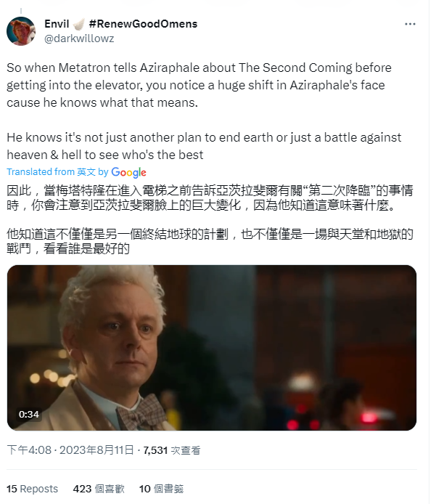Click the wing emoji beside Envil
Screen dimensions: 436x504
coord(78,24)
